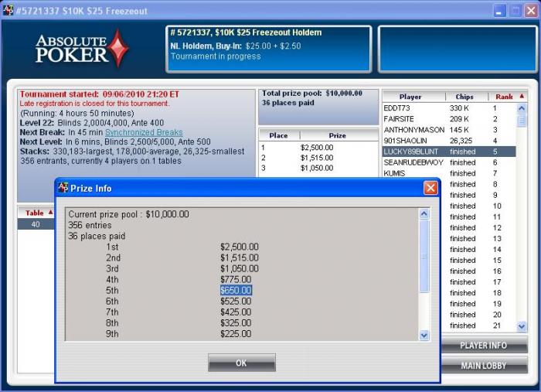Click the Total prize pool text
Viewport: 541px width, 392px height.
click(x=312, y=94)
